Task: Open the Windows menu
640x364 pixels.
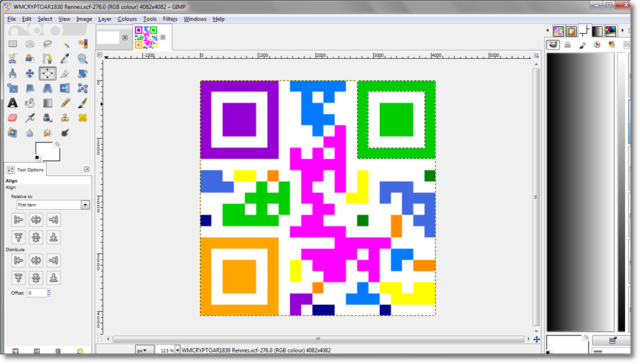Action: [195, 19]
